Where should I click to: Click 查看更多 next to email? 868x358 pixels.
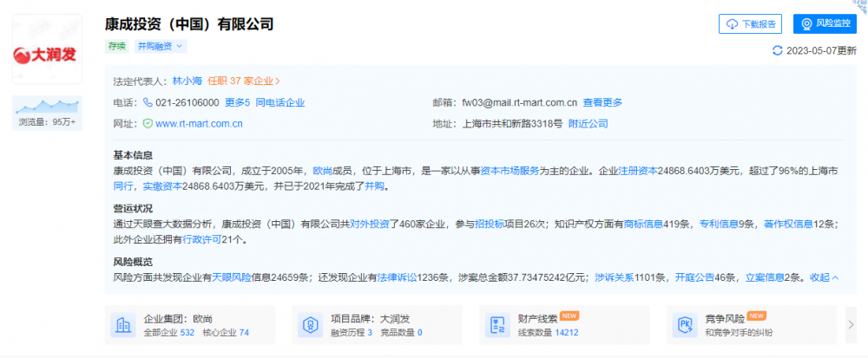602,102
